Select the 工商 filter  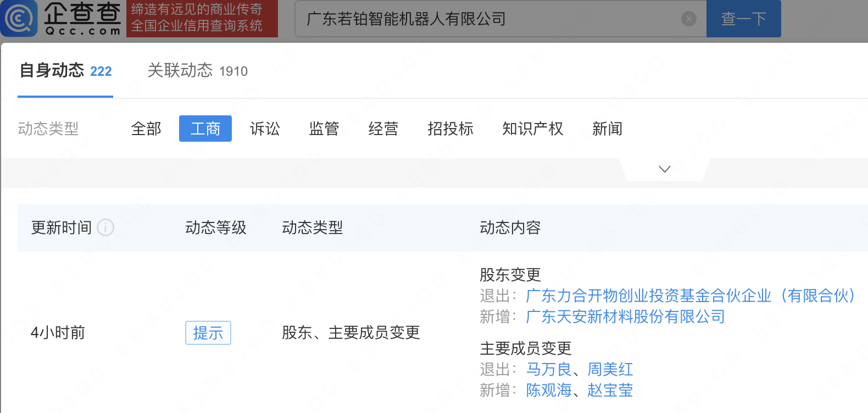coord(205,129)
